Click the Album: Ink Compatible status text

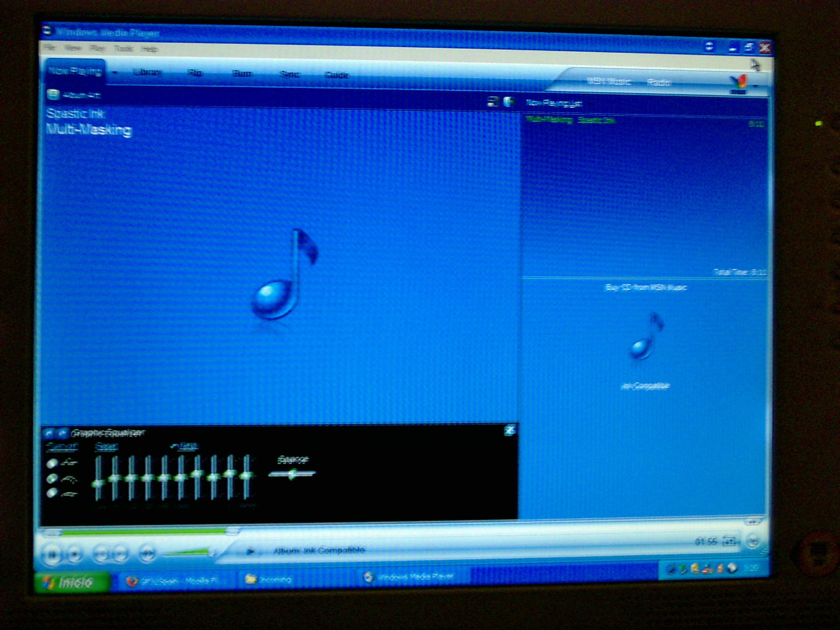(319, 550)
